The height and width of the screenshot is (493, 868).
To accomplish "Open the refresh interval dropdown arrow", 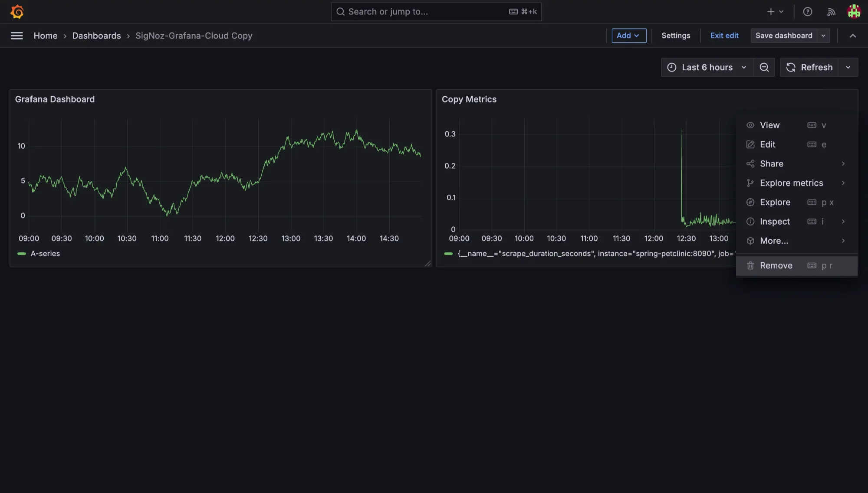I will click(x=848, y=67).
